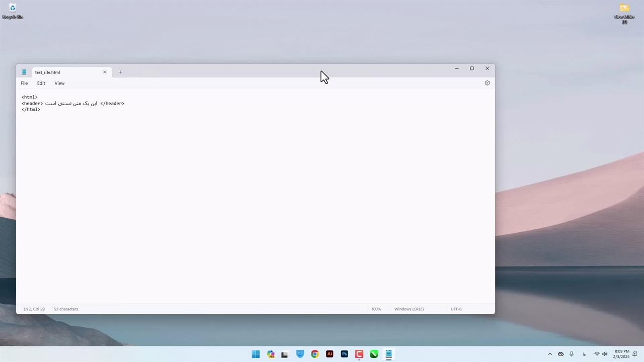Click the 100% zoom level in status bar

tap(376, 309)
